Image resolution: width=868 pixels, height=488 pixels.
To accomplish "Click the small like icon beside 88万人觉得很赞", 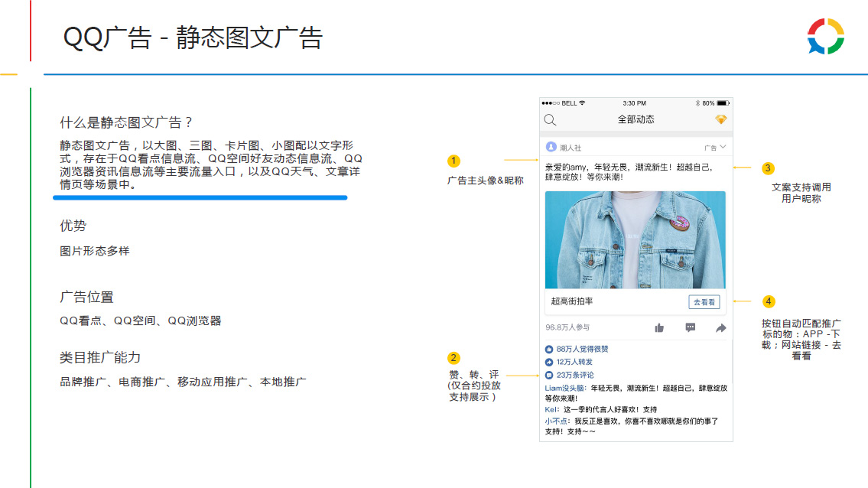I will pos(549,349).
